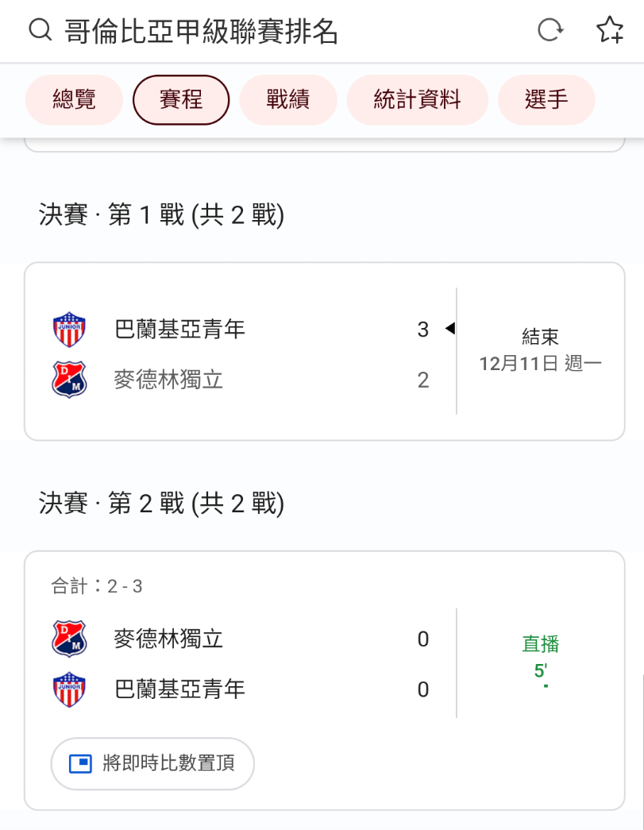Open the 戰績 tab
The image size is (644, 830).
point(288,100)
